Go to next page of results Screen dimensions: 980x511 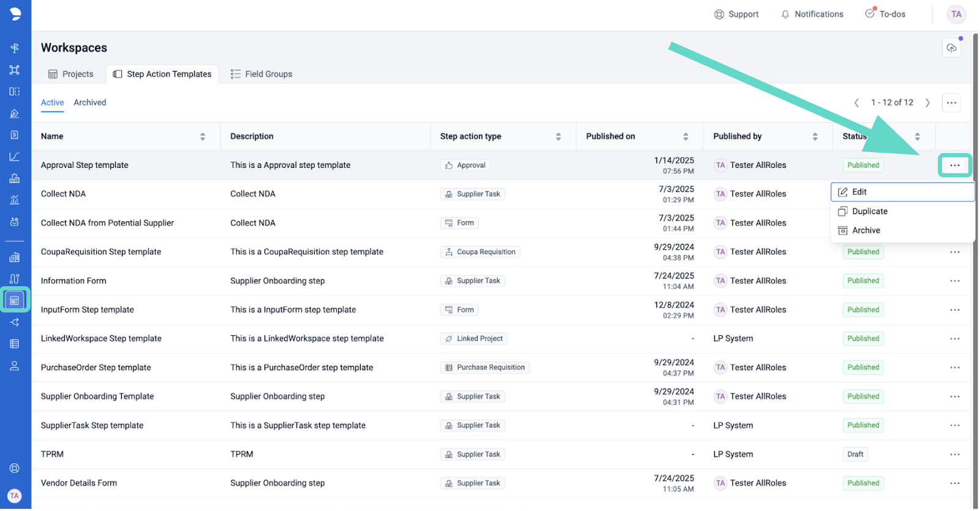click(927, 103)
